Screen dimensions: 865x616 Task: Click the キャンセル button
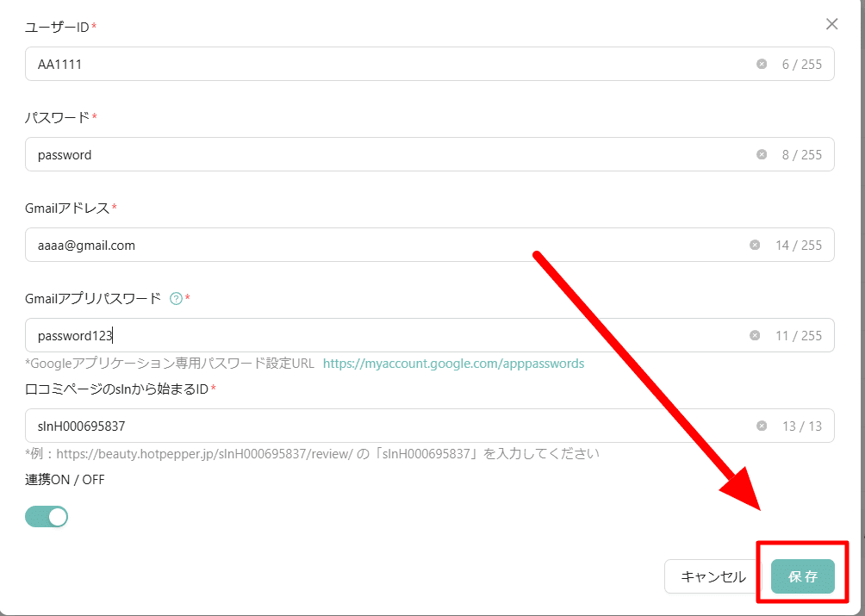713,576
